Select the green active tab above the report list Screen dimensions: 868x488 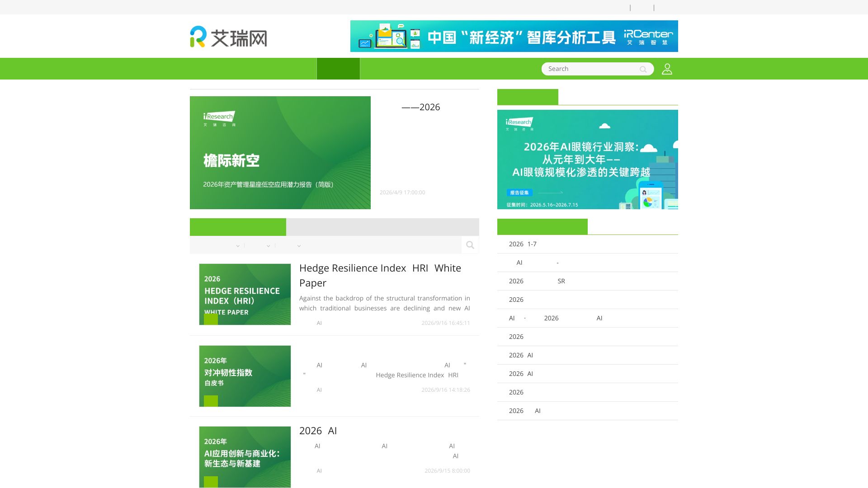tap(238, 227)
